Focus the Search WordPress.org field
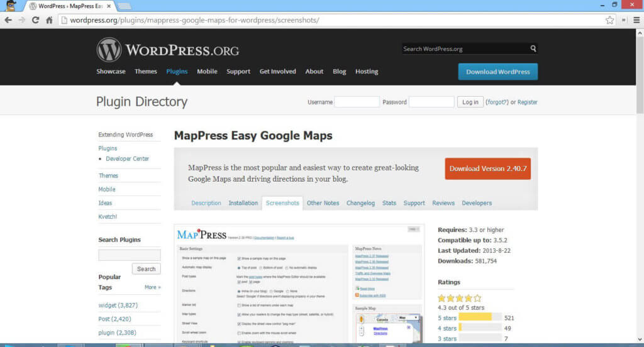Screen dimensions: 644x347 click(x=466, y=48)
